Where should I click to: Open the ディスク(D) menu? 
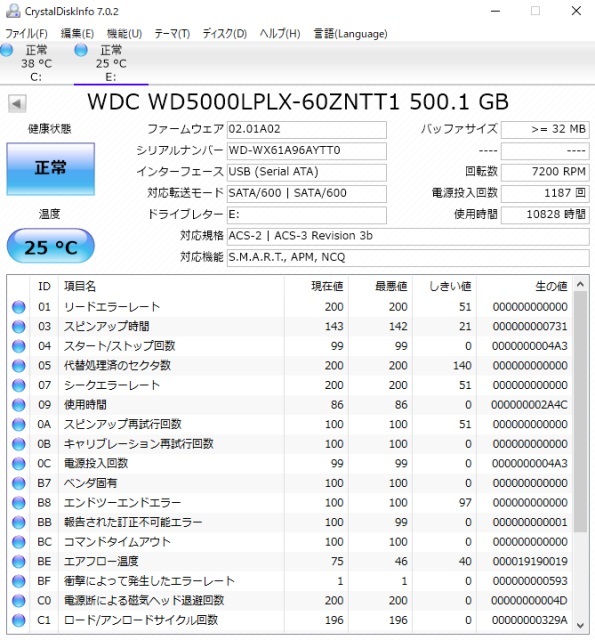[225, 33]
